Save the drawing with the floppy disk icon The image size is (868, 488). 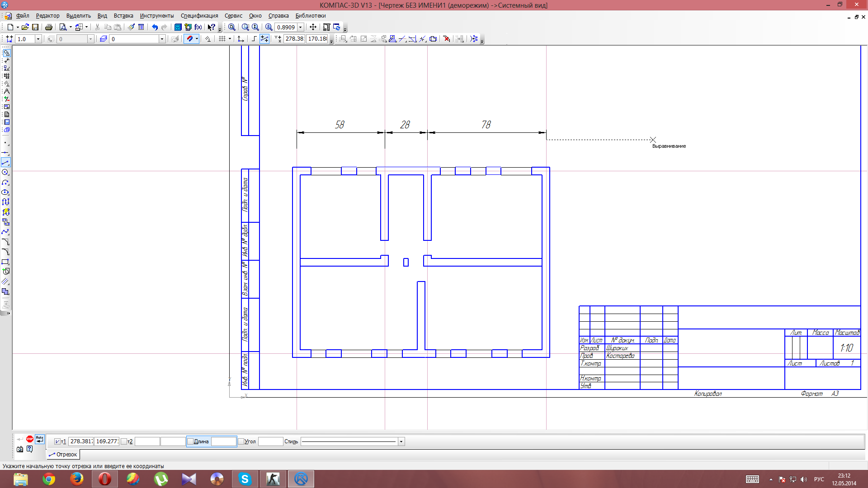click(x=35, y=27)
